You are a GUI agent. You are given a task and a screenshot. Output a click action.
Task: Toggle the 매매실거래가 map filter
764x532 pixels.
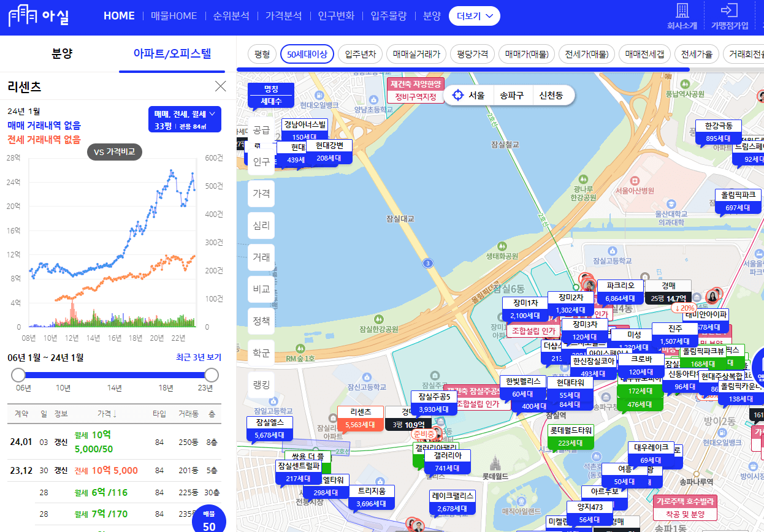(x=417, y=54)
